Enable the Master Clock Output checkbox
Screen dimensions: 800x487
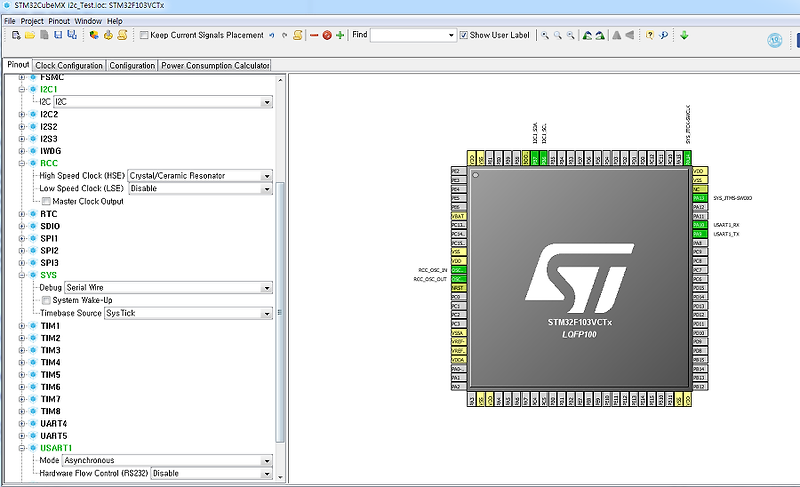point(46,201)
